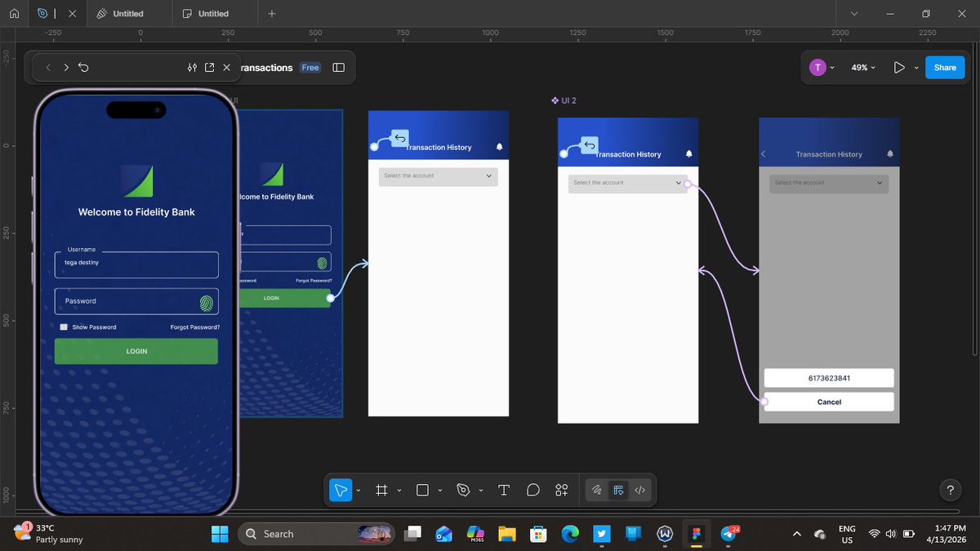The height and width of the screenshot is (551, 980).
Task: Click the Password field in preview
Action: pos(136,301)
